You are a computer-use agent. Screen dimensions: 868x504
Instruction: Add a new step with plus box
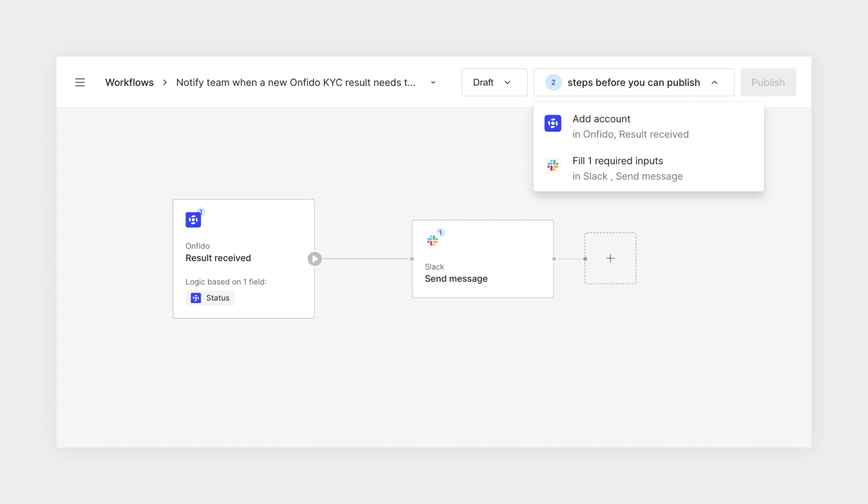tap(610, 258)
